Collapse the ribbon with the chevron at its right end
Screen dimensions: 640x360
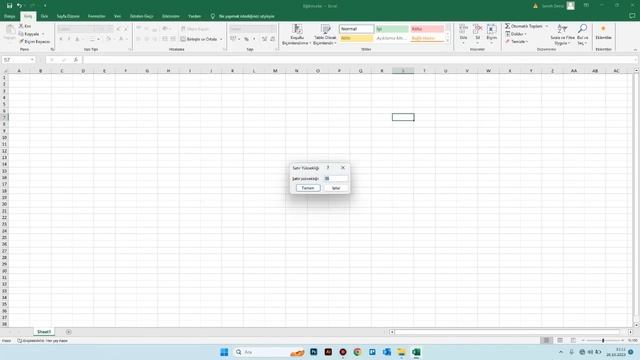coord(635,49)
